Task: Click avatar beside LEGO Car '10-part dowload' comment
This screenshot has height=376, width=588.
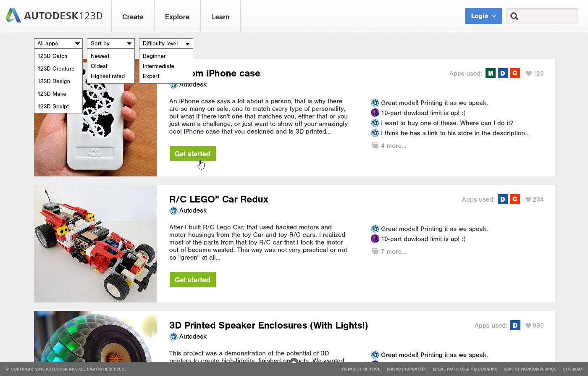Action: (x=375, y=239)
